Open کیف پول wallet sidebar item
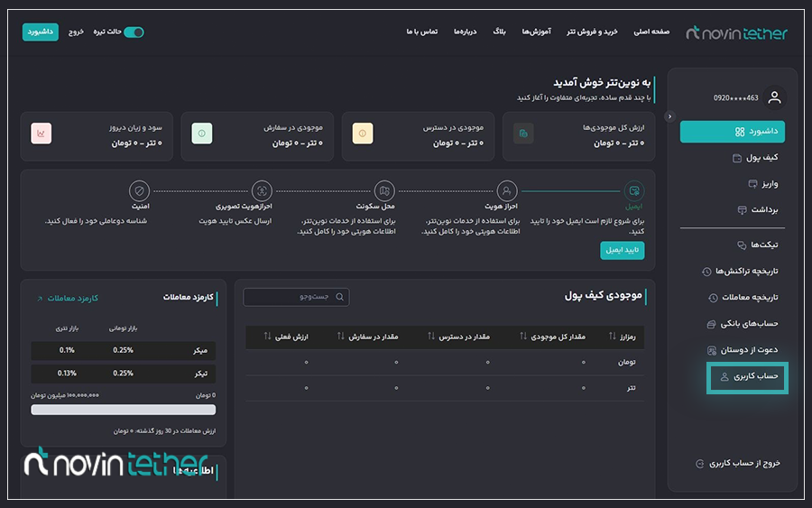The image size is (812, 508). 755,157
